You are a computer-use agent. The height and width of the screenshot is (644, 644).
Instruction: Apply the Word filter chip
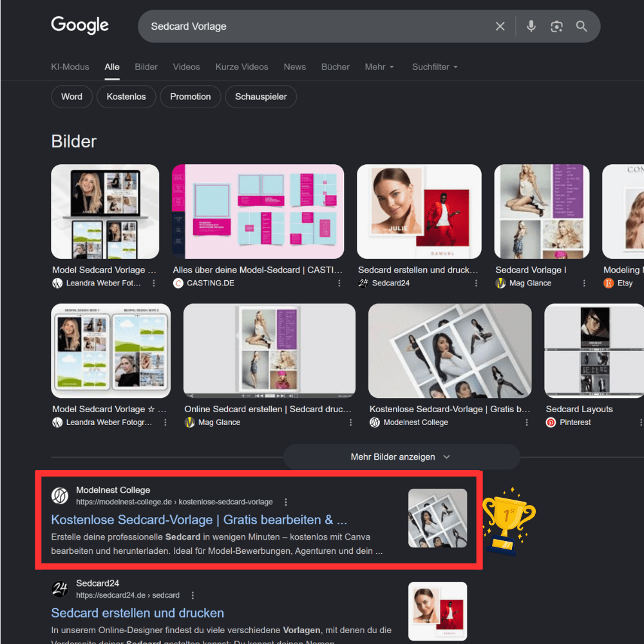pos(71,97)
